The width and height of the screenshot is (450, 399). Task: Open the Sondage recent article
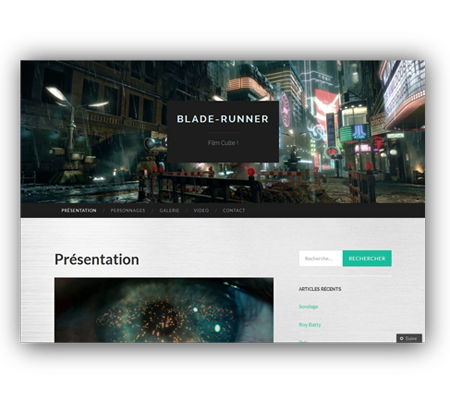coord(308,307)
